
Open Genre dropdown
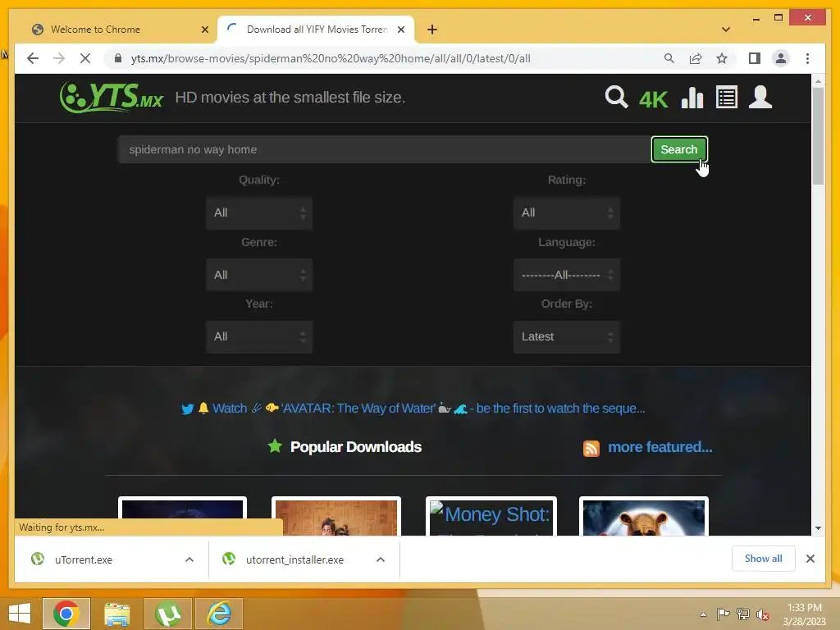259,275
